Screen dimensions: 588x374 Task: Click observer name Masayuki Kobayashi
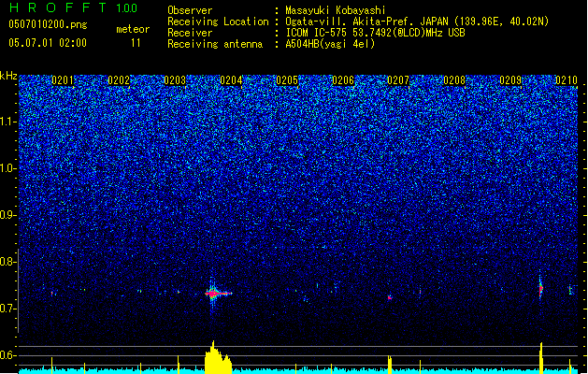point(336,10)
